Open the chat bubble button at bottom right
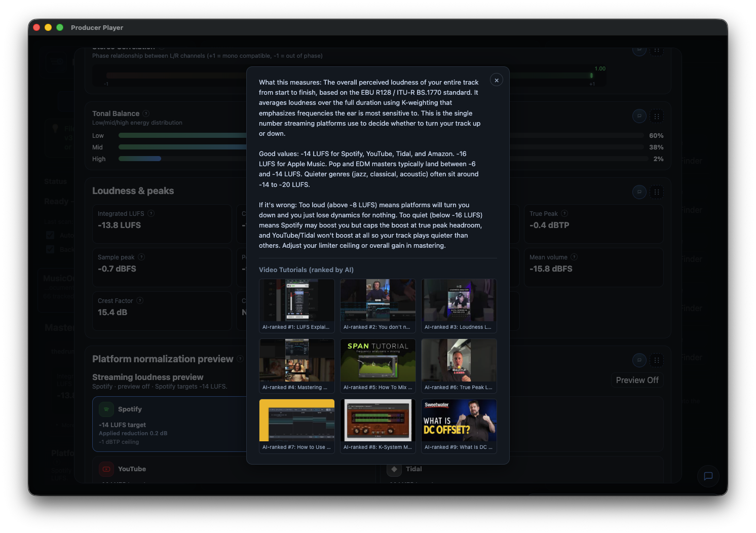 (x=708, y=476)
